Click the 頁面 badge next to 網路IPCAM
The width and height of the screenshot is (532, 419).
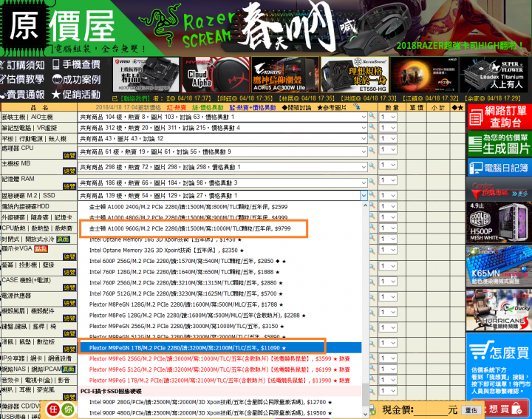(x=69, y=369)
